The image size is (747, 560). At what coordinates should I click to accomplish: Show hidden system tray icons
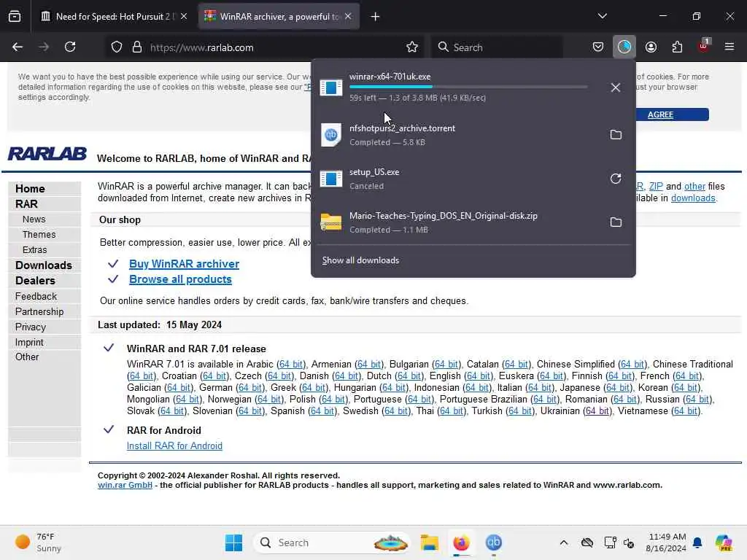[x=564, y=542]
